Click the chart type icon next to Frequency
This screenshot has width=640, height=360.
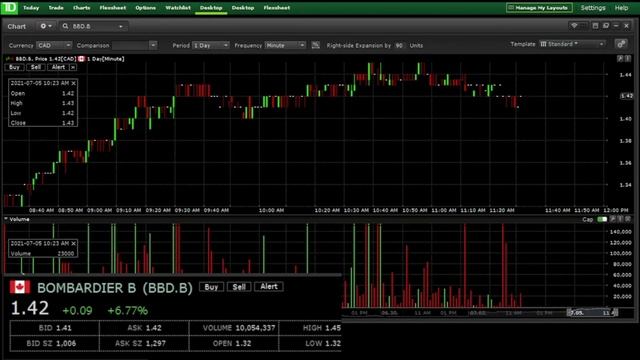tap(316, 45)
